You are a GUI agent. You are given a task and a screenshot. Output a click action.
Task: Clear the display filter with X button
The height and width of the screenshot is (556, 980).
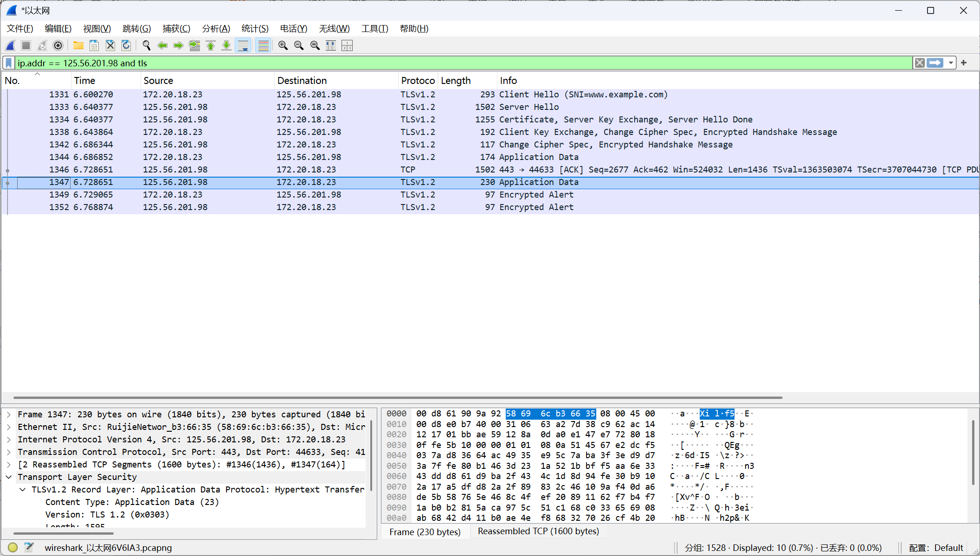tap(919, 63)
